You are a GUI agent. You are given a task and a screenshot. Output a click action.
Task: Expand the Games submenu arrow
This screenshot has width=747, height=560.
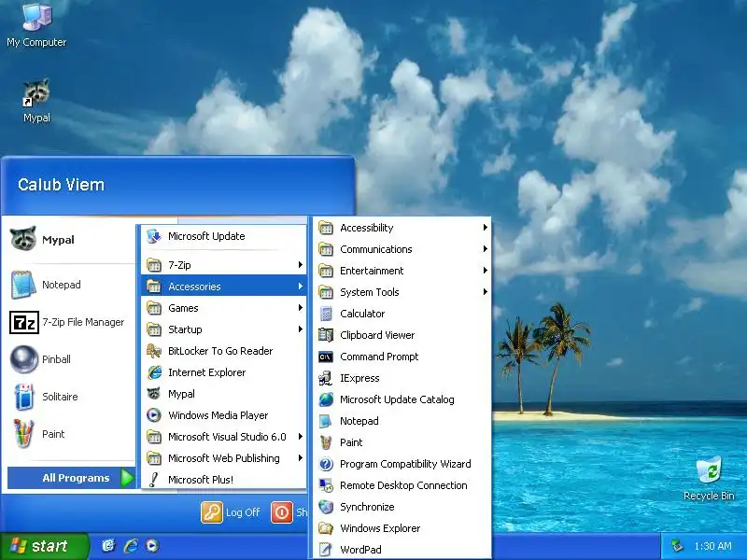click(x=300, y=308)
